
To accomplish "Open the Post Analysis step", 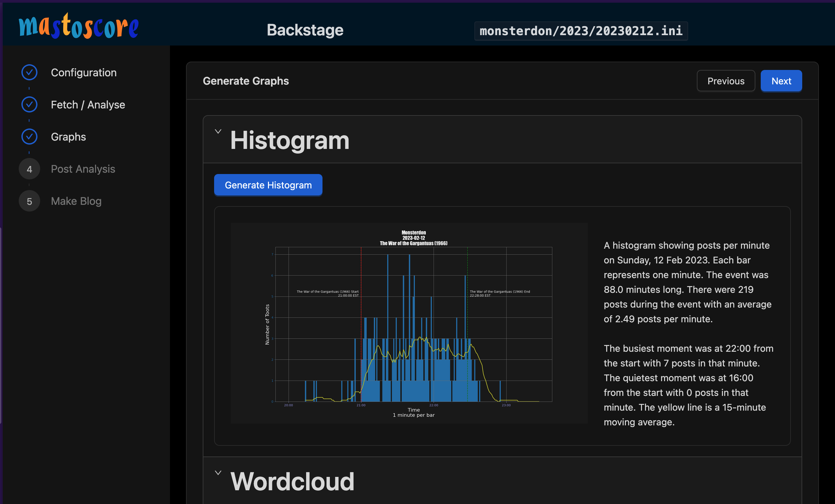I will (x=83, y=169).
